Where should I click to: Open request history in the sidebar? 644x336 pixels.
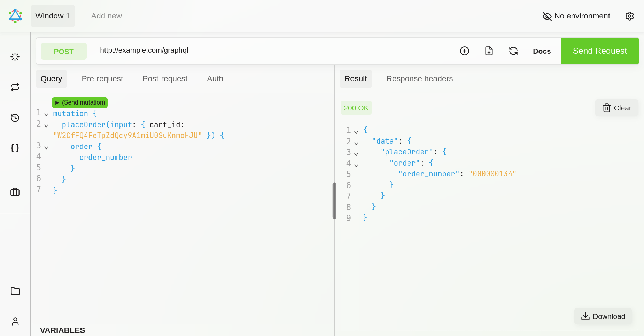click(x=15, y=118)
